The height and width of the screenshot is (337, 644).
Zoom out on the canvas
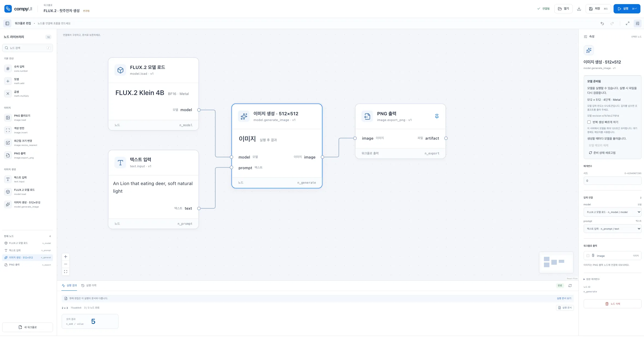[x=66, y=264]
